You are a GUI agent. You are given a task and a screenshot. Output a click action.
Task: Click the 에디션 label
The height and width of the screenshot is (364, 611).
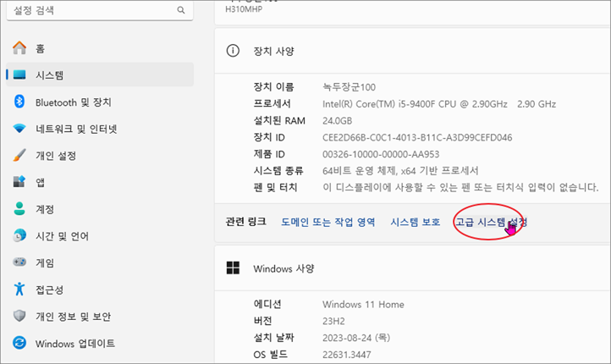267,304
